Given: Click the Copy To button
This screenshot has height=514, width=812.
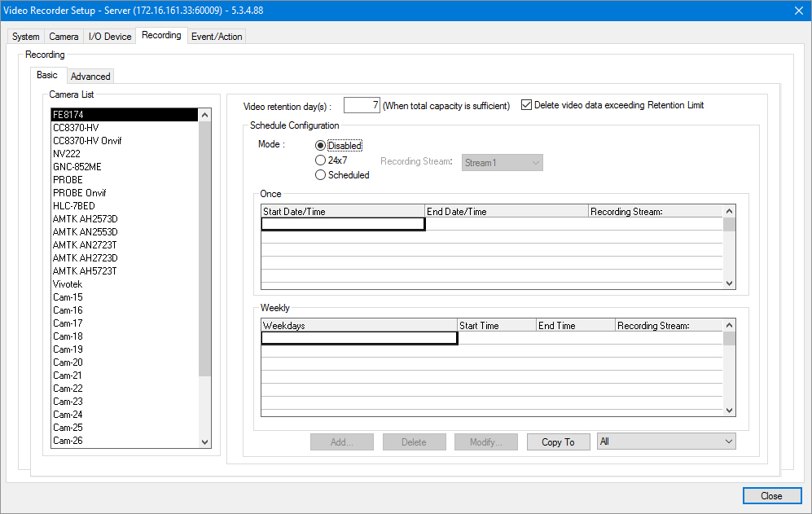Looking at the screenshot, I should coord(558,442).
